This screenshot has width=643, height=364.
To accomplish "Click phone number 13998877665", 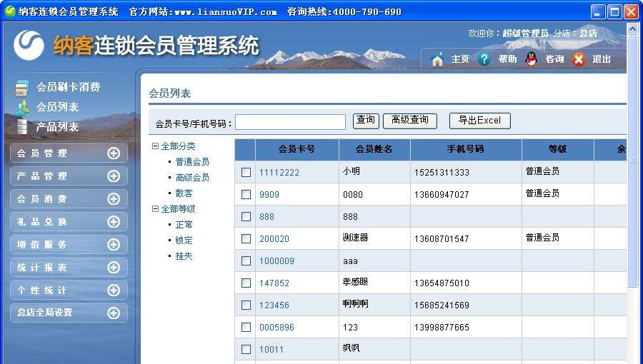I will pos(442,328).
